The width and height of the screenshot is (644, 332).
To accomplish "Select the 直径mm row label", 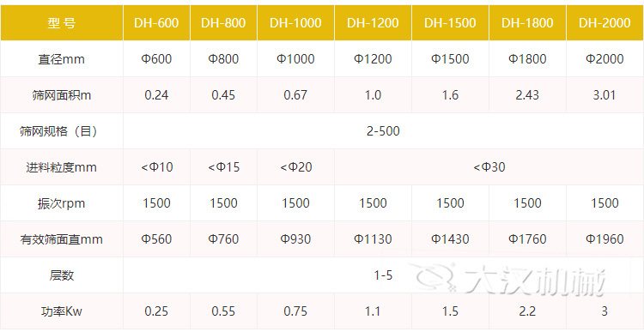I will tap(62, 59).
